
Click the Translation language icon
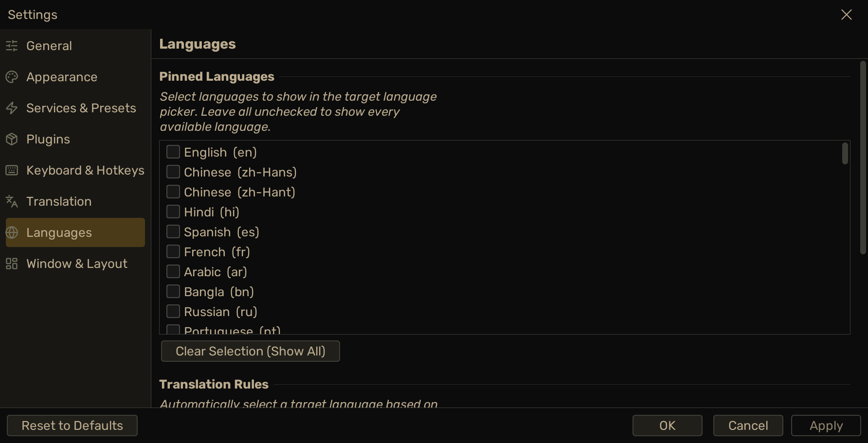click(12, 201)
